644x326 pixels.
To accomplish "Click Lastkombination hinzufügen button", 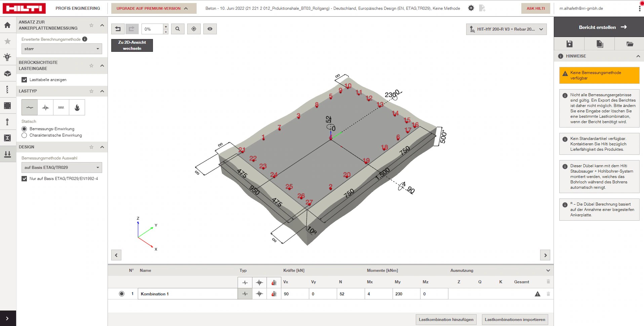I will [x=446, y=320].
